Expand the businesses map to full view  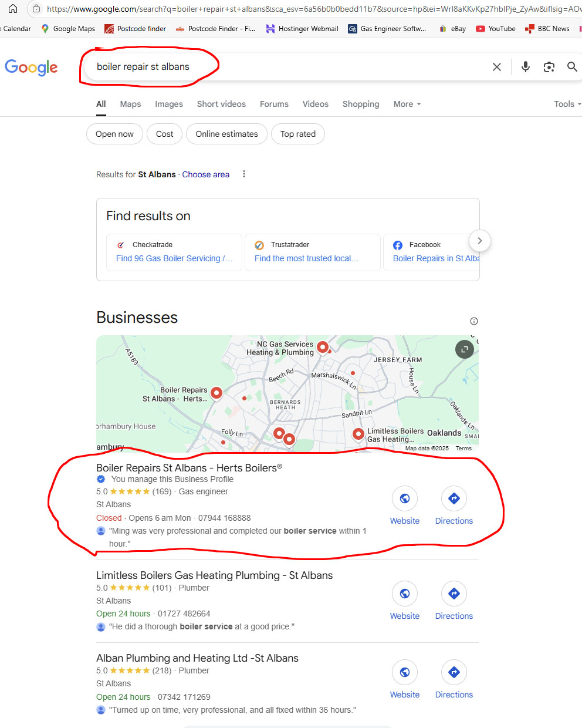coord(465,349)
